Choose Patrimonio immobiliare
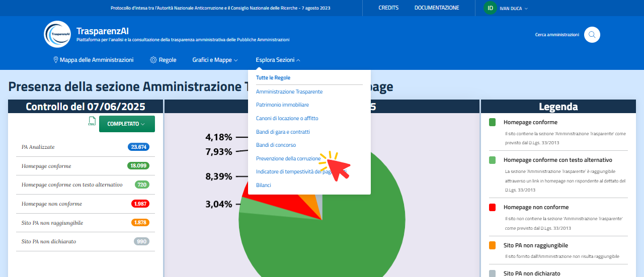The width and height of the screenshot is (644, 277). [x=282, y=105]
